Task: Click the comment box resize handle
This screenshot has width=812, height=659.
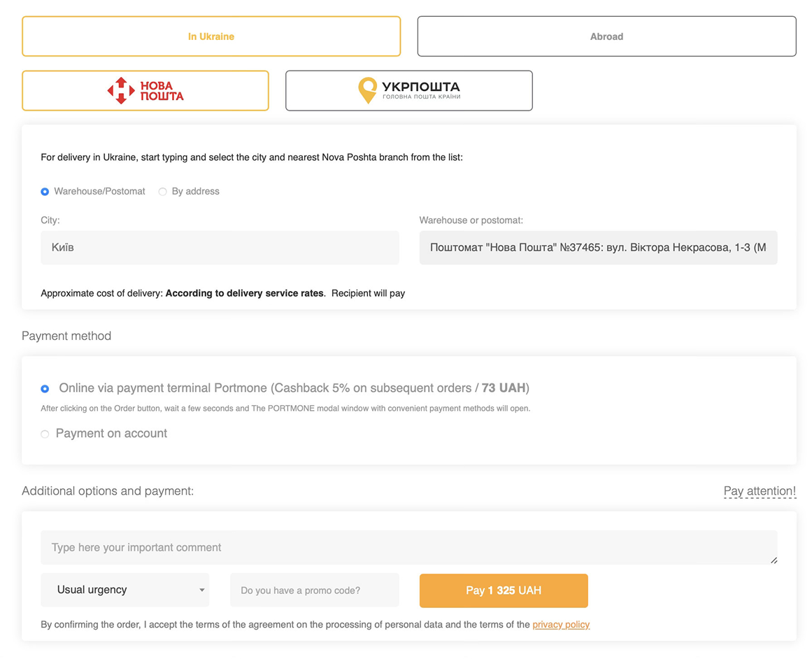Action: pyautogui.click(x=774, y=560)
